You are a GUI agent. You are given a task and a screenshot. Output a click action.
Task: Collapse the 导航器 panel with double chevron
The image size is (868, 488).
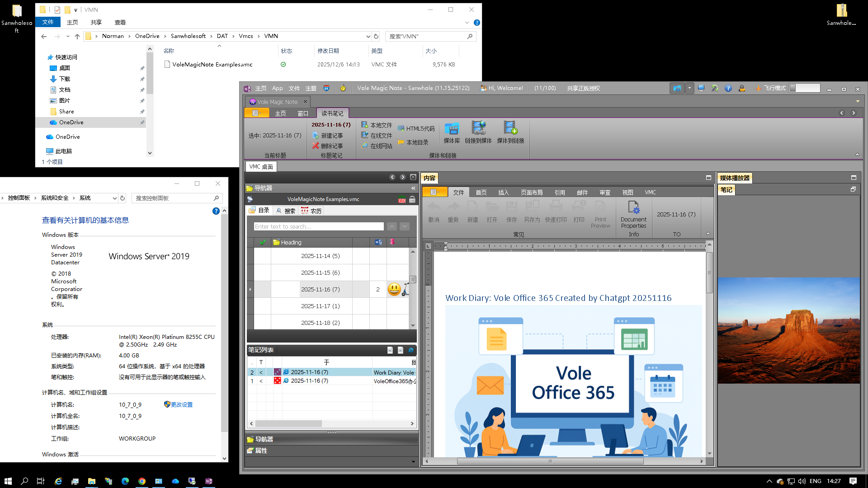tap(413, 188)
